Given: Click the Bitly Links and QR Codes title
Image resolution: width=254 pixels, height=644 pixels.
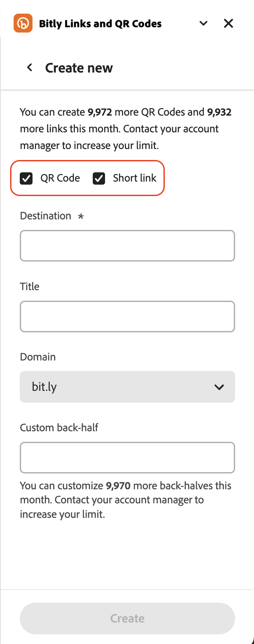Looking at the screenshot, I should coord(100,24).
